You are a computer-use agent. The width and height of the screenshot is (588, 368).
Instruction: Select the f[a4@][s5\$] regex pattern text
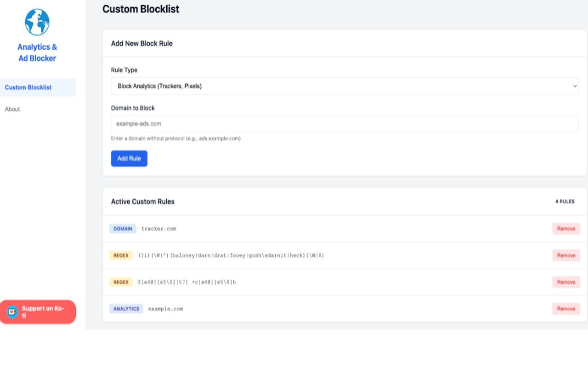click(187, 282)
